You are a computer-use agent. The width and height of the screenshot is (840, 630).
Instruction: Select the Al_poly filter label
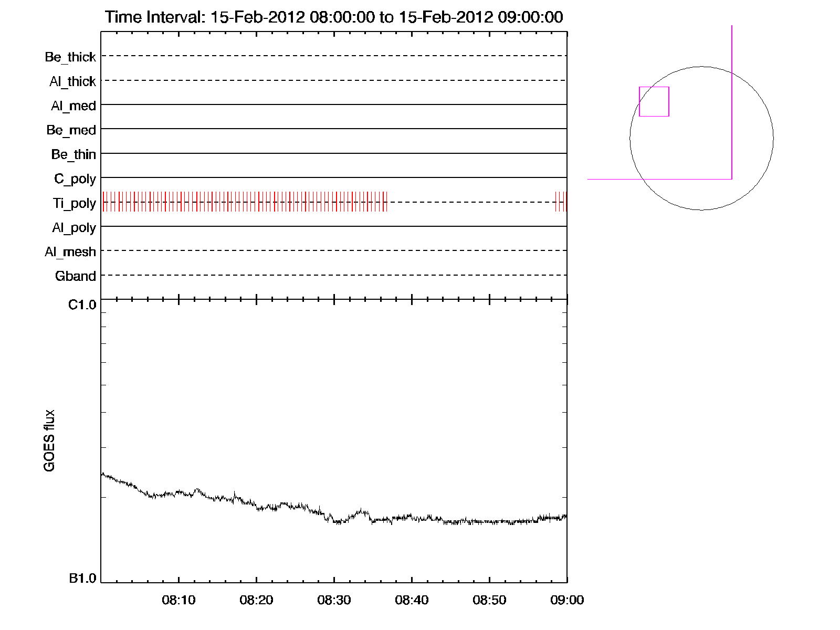coord(74,228)
